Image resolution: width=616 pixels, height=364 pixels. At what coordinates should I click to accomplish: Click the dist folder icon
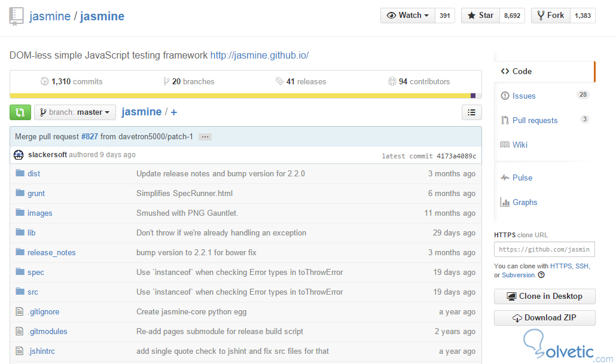[20, 173]
